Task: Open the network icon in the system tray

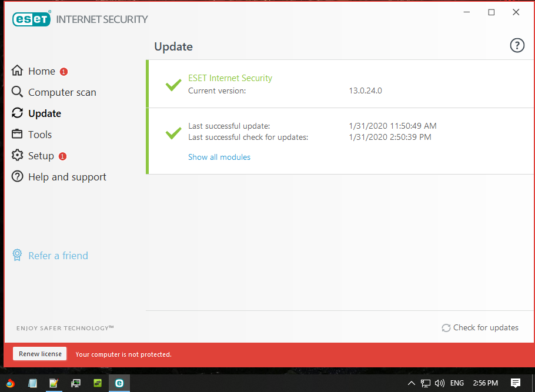Action: (x=426, y=383)
